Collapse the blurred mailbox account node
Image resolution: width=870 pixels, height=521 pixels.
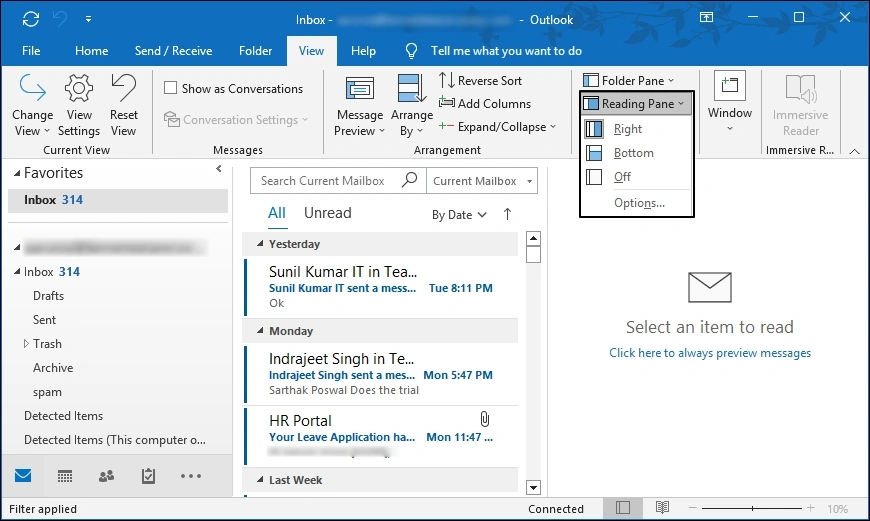pyautogui.click(x=17, y=247)
